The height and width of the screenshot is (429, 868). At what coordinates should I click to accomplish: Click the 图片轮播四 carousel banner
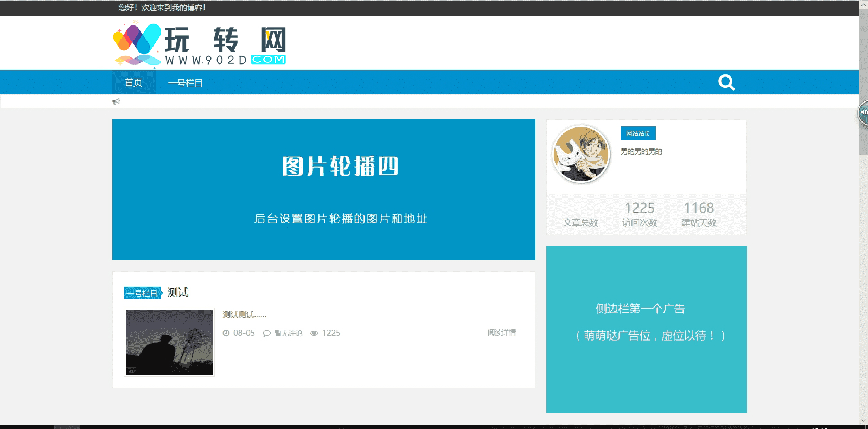point(323,190)
